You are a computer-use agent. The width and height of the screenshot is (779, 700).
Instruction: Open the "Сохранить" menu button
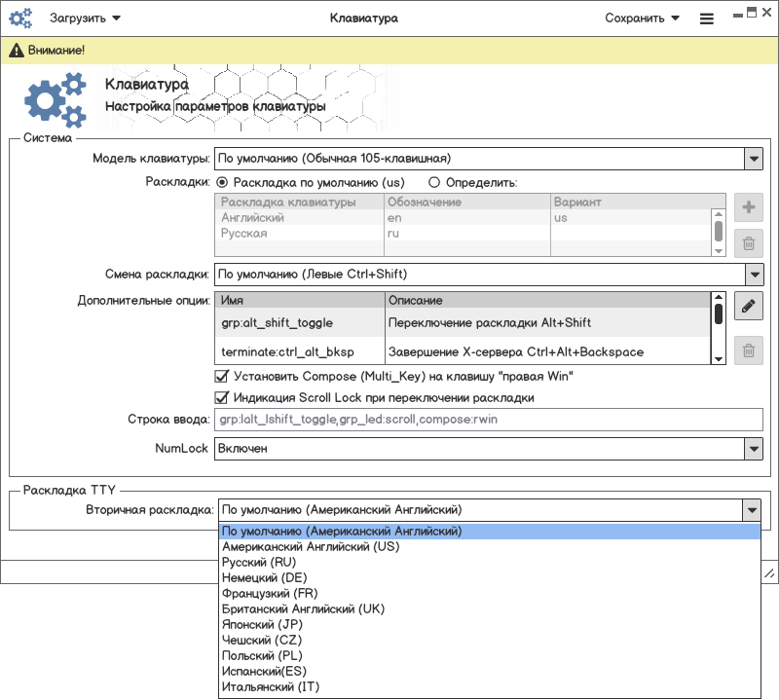(642, 18)
